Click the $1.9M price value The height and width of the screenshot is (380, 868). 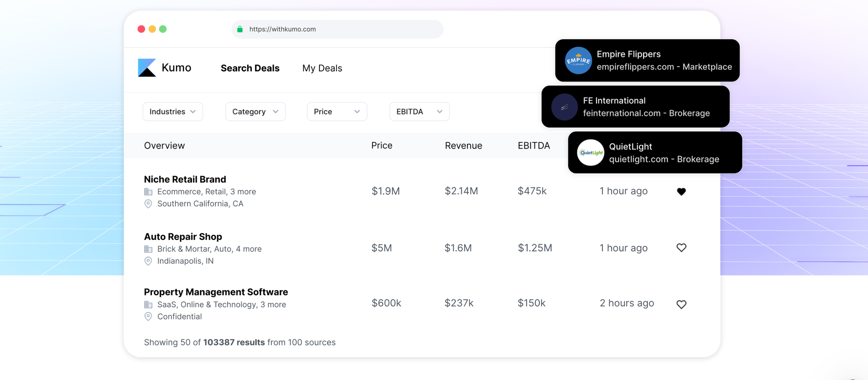(386, 191)
